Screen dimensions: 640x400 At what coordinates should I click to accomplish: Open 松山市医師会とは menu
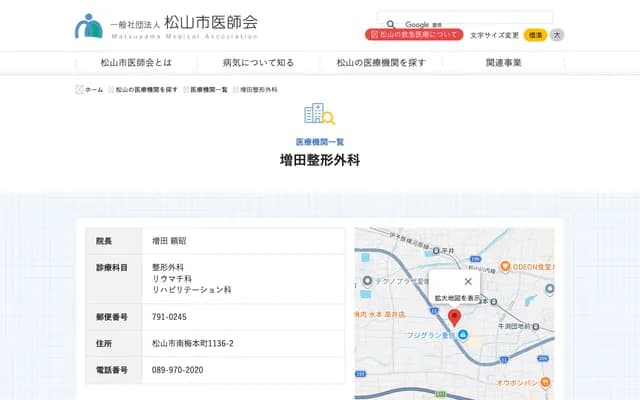[x=135, y=62]
